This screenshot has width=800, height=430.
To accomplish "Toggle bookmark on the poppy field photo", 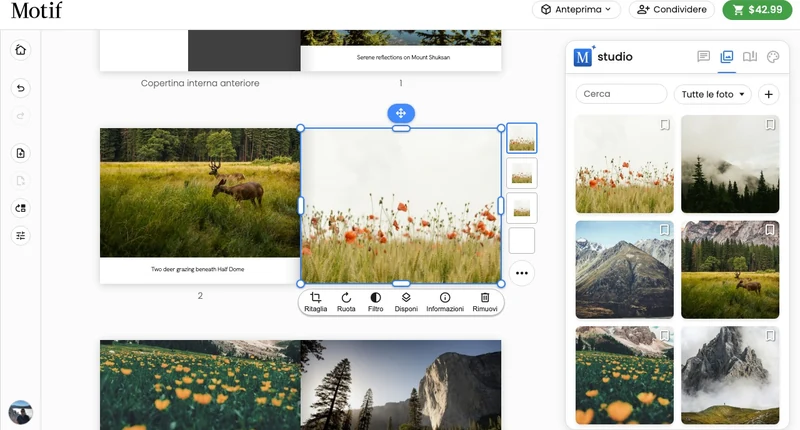I will pos(665,125).
